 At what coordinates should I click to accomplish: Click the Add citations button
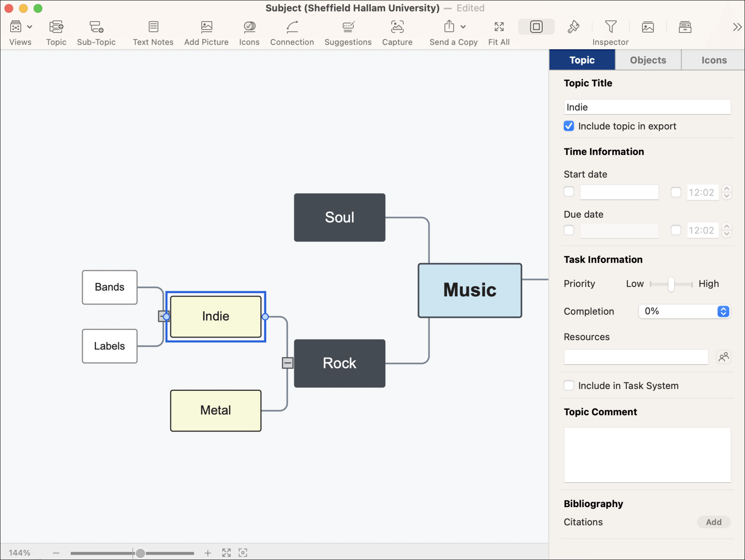coord(713,522)
